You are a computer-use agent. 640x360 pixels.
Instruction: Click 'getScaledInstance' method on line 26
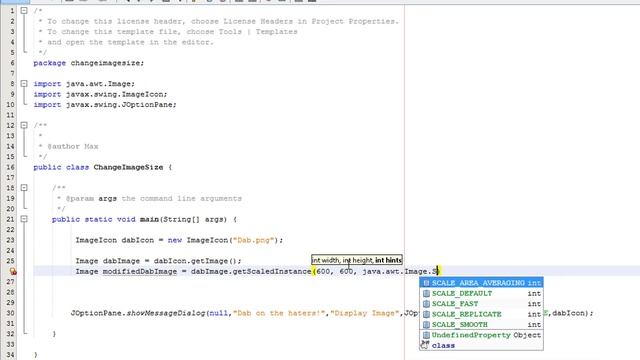coord(271,271)
